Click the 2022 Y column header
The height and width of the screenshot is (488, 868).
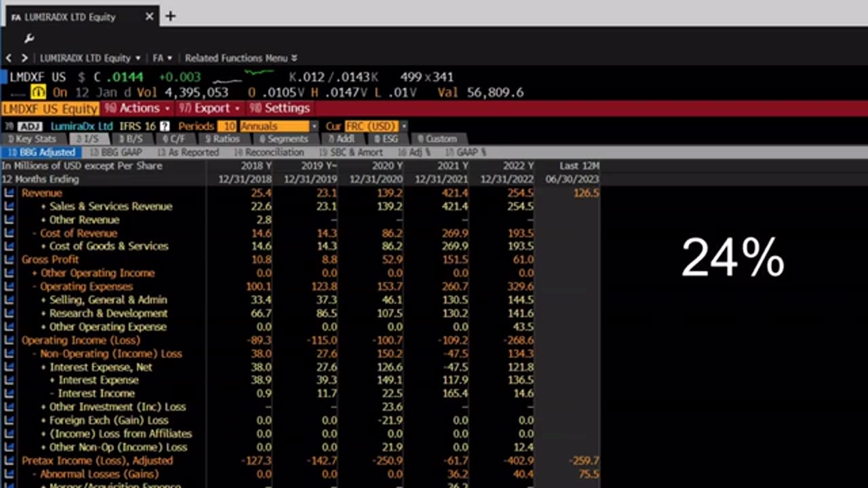pos(518,166)
